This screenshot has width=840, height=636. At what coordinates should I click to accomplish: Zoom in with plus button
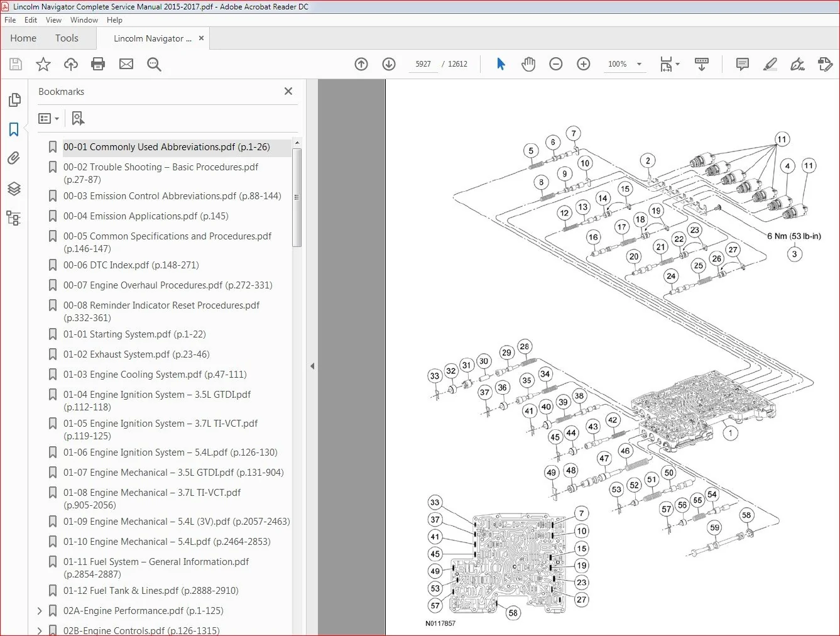click(584, 64)
